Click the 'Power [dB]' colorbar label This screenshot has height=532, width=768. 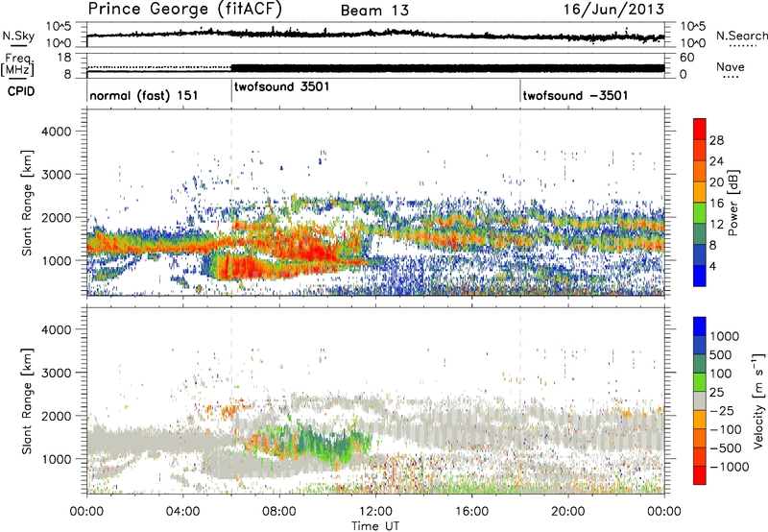click(732, 203)
